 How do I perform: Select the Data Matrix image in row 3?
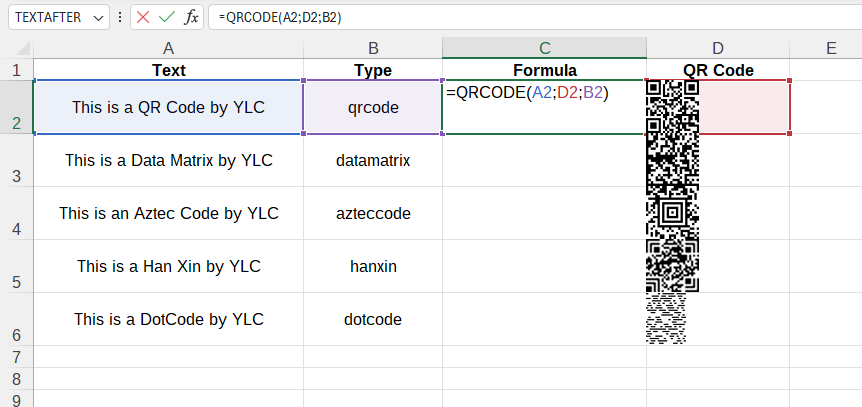click(672, 160)
